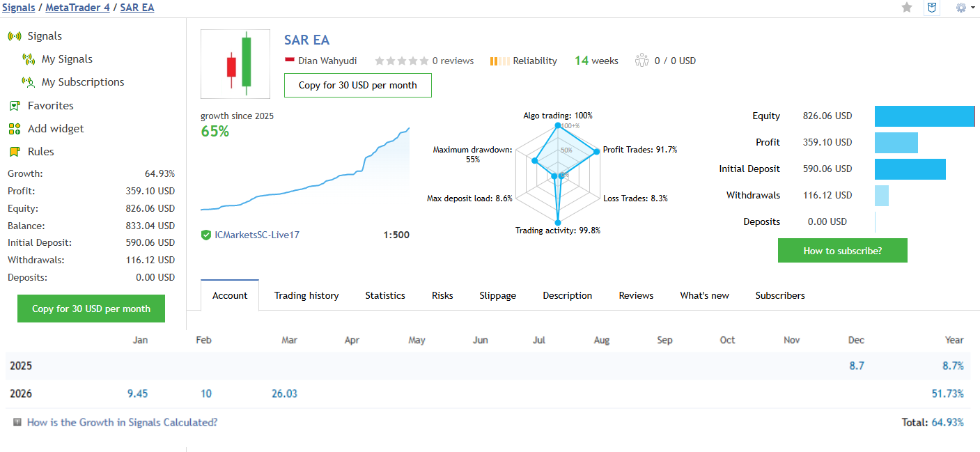Viewport: 980px width, 452px height.
Task: Click author name Dian Wahyudi
Action: 327,61
